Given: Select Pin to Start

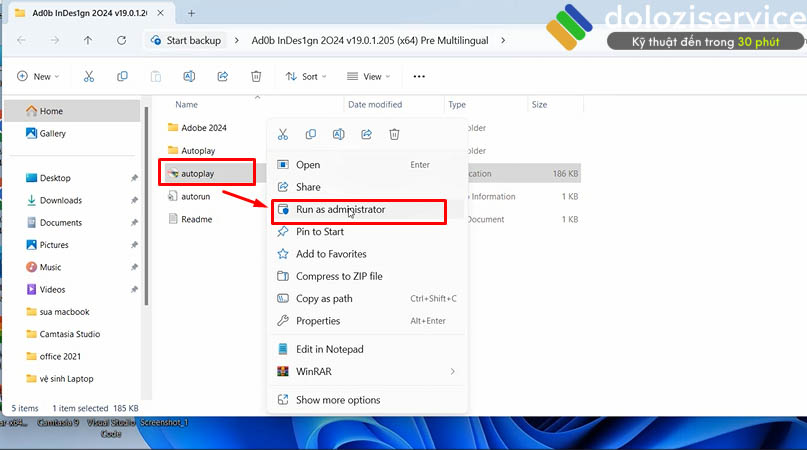Looking at the screenshot, I should tap(368, 232).
